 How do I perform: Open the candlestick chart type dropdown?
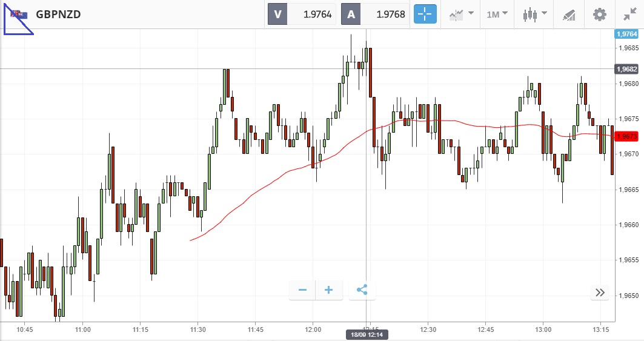click(x=535, y=14)
